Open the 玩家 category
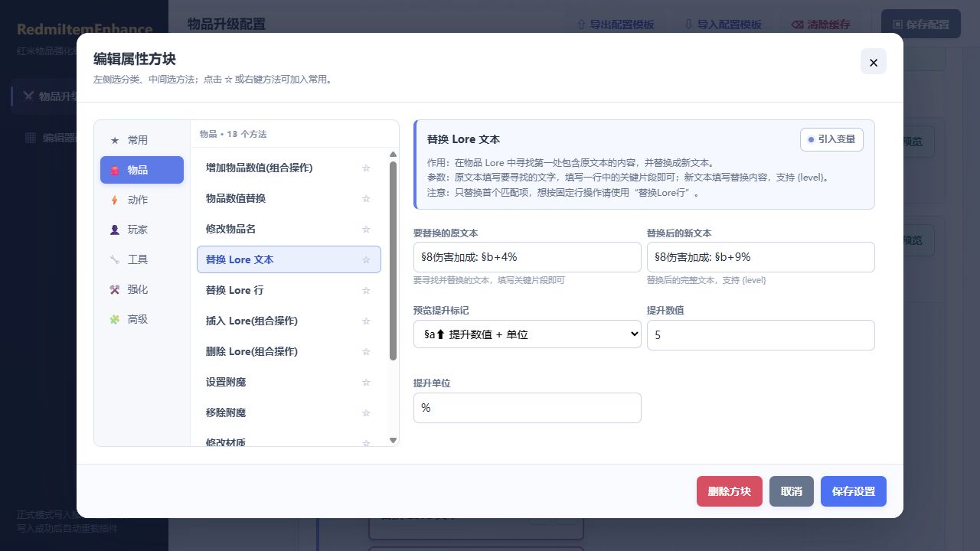 [142, 230]
